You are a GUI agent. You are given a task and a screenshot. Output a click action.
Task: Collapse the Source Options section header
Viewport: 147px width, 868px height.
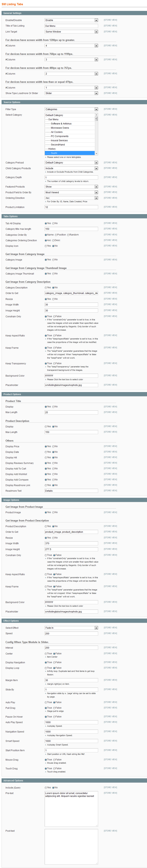tap(74, 102)
